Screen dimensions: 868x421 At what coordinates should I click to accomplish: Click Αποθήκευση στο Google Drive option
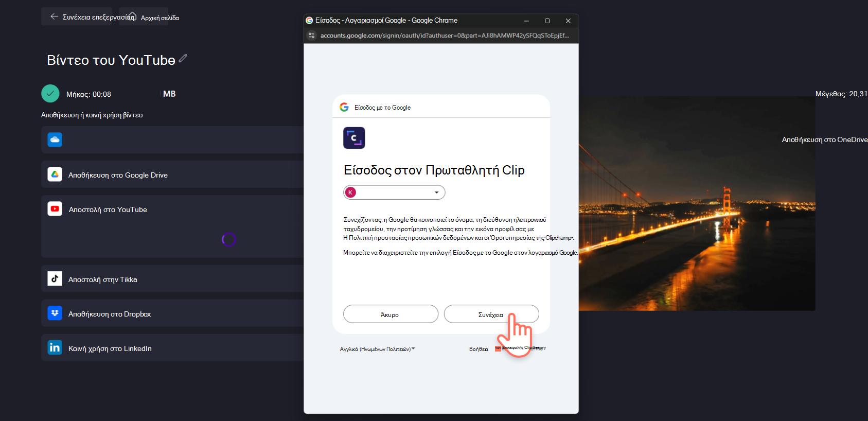pyautogui.click(x=172, y=174)
